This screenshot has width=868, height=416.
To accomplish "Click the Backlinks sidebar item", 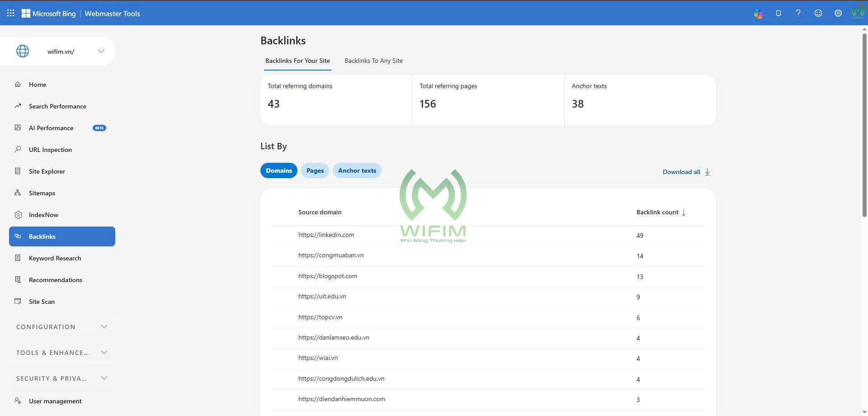I will click(x=62, y=236).
